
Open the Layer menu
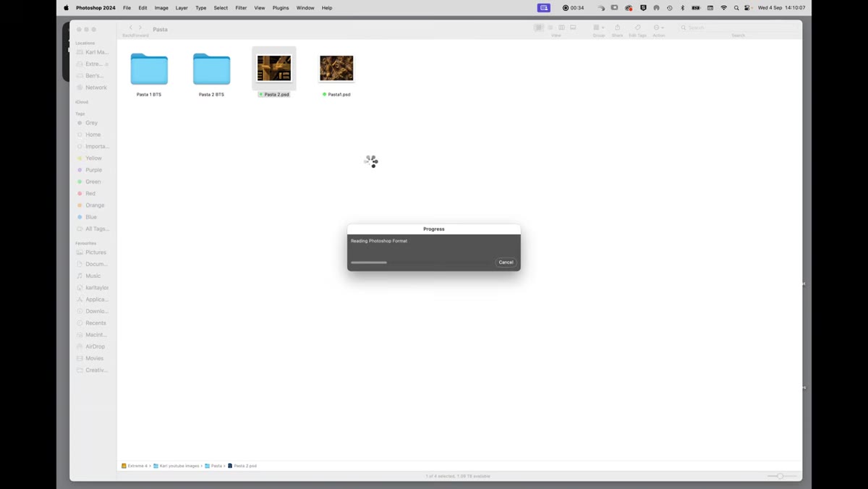point(182,8)
